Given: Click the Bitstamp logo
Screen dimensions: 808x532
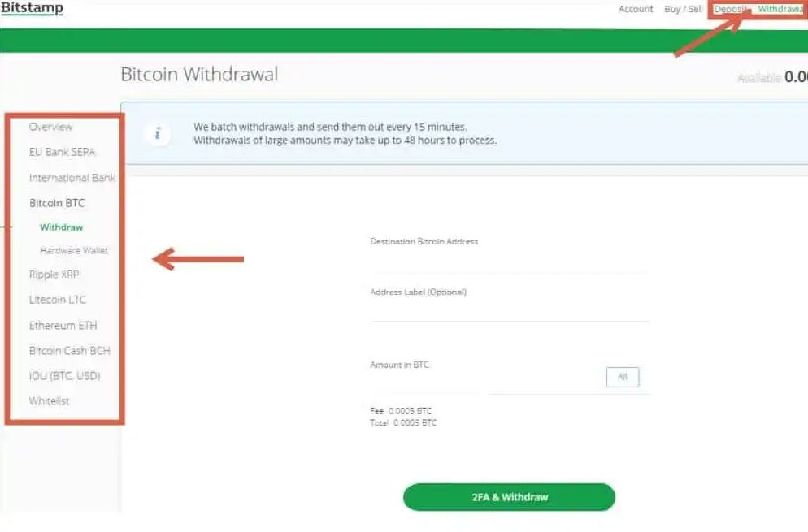Looking at the screenshot, I should click(32, 8).
